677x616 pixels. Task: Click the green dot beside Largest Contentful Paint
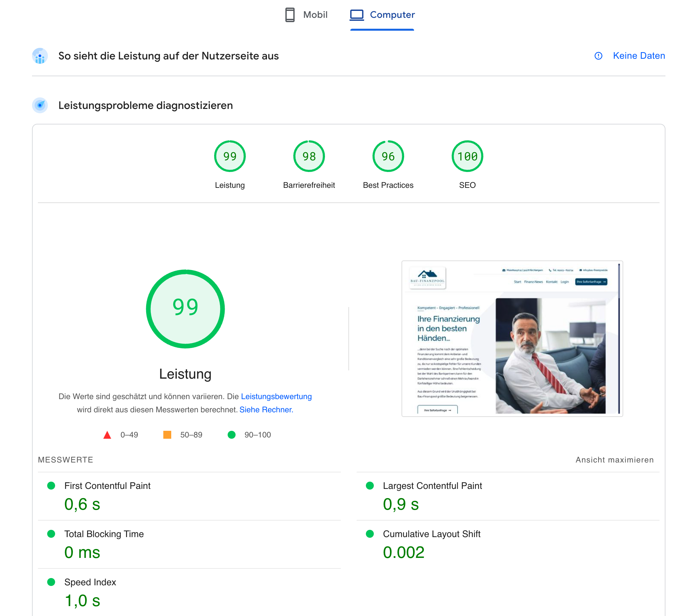click(370, 486)
